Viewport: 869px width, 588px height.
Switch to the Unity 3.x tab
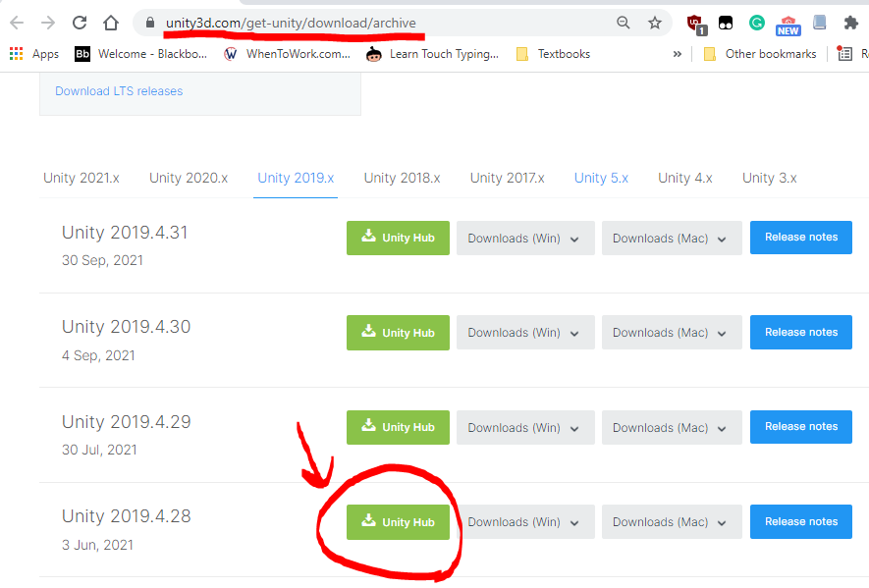coord(769,178)
